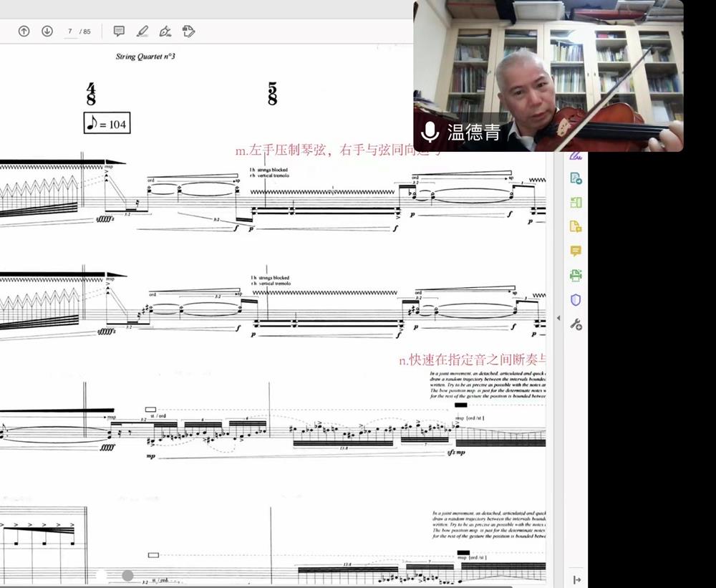Open the Protect shield tool
Image resolution: width=716 pixels, height=588 pixels.
click(x=576, y=300)
